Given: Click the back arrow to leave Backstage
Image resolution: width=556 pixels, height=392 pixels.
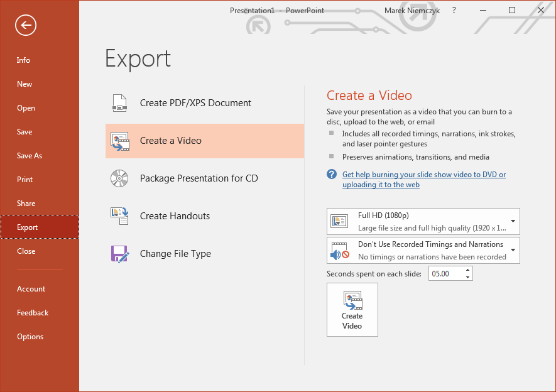Looking at the screenshot, I should point(26,25).
